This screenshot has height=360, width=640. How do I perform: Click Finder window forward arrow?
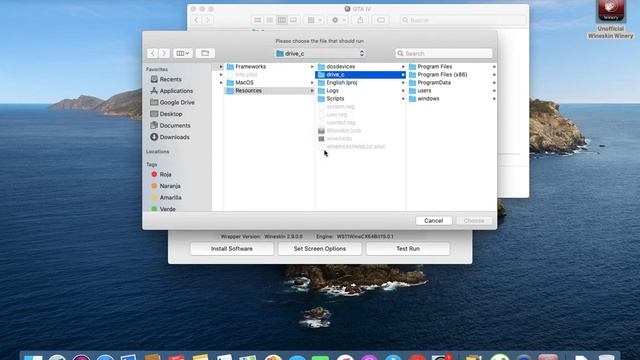(x=208, y=20)
